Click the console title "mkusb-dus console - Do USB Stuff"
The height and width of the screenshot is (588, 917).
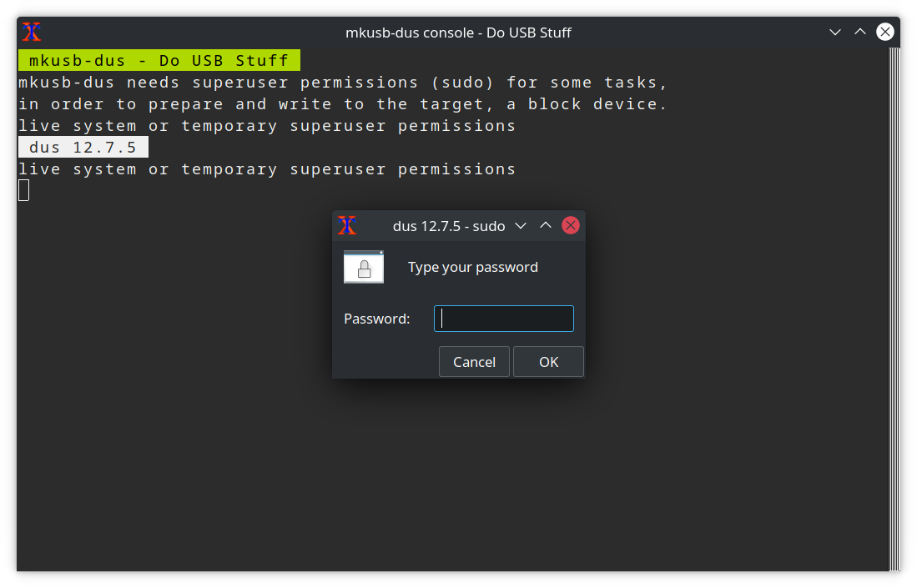pyautogui.click(x=458, y=33)
